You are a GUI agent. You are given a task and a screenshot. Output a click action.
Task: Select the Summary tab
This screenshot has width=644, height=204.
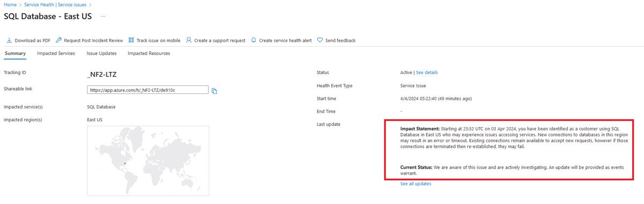[x=15, y=53]
